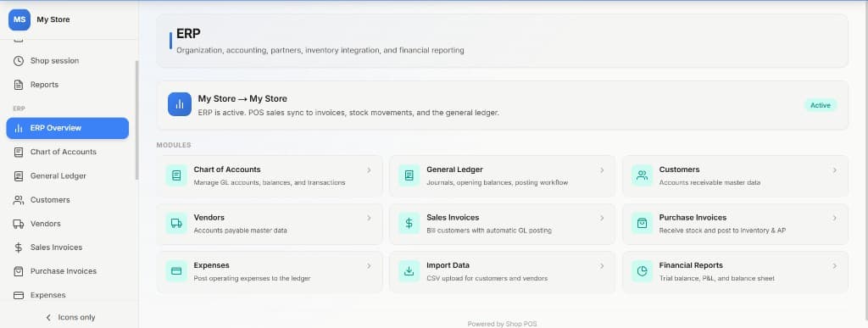
Task: Open General Ledger card chevron
Action: pyautogui.click(x=602, y=170)
